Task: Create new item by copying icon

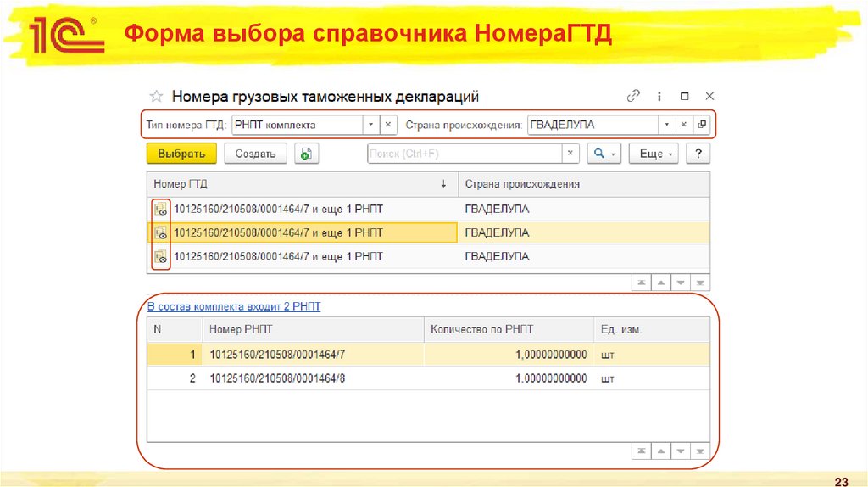Action: click(306, 154)
